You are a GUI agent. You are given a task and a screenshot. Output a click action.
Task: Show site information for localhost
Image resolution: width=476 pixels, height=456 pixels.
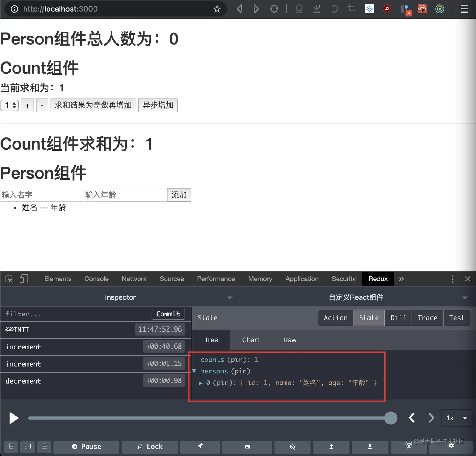(x=14, y=9)
